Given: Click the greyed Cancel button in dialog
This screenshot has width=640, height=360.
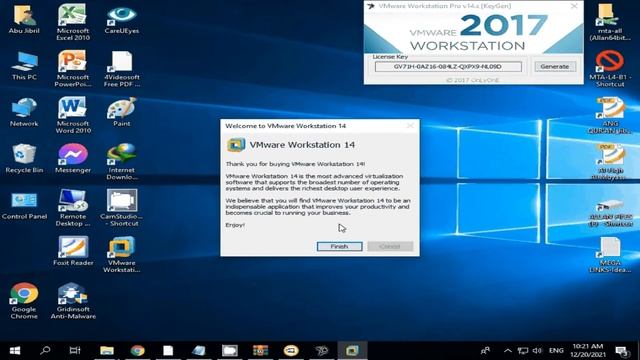Looking at the screenshot, I should 390,246.
